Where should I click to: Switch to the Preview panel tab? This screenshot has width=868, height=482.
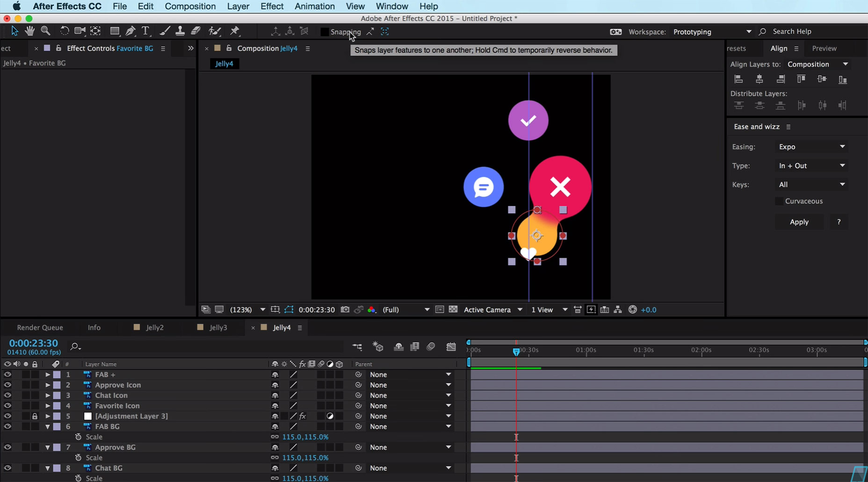pos(824,48)
